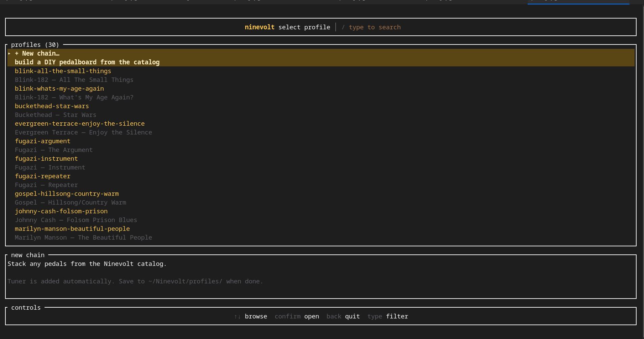The width and height of the screenshot is (644, 339).
Task: Click 'Stack any pedals from the Ninevolt catalog.'
Action: [87, 264]
